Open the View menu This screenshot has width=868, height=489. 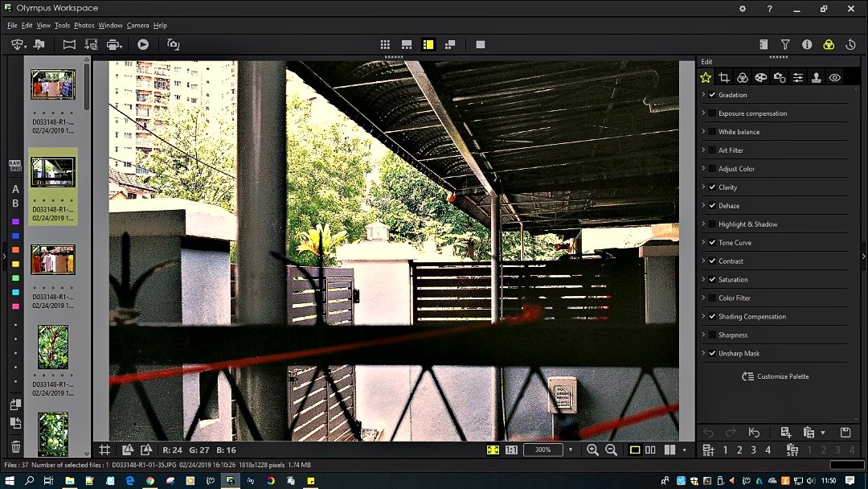(43, 26)
